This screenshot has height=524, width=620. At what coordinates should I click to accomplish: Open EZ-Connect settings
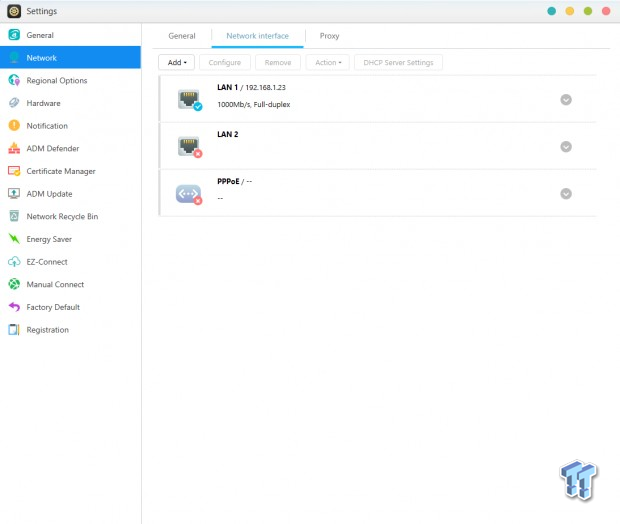pyautogui.click(x=70, y=262)
